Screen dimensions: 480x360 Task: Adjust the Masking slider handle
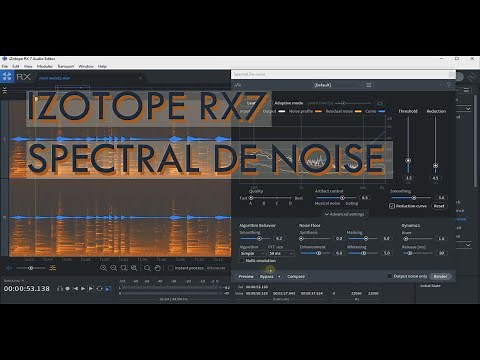point(366,239)
